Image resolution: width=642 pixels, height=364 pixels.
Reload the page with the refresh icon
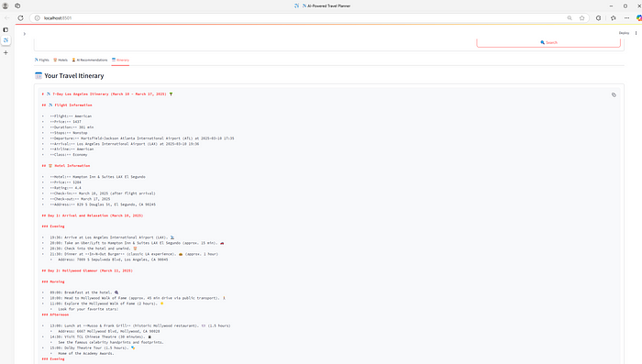coord(20,18)
